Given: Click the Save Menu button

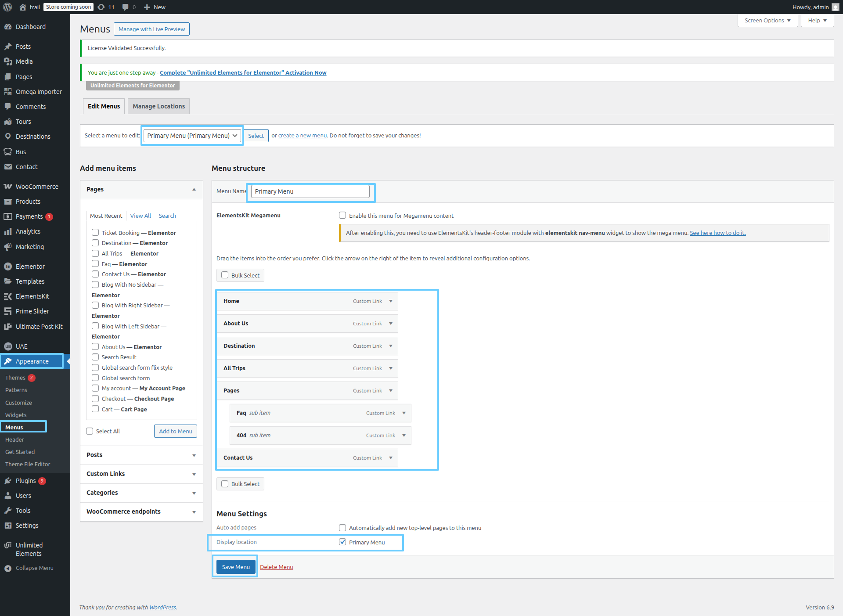Looking at the screenshot, I should (236, 567).
